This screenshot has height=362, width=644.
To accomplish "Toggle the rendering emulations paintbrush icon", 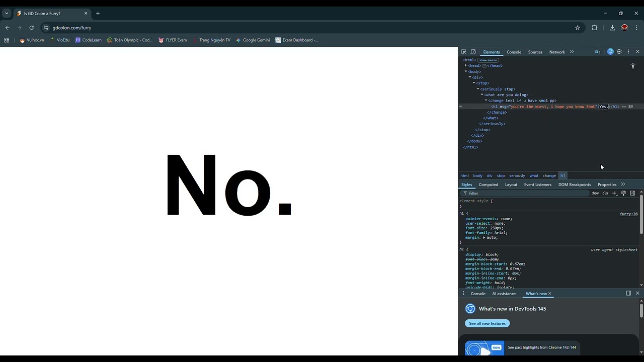I will (623, 193).
